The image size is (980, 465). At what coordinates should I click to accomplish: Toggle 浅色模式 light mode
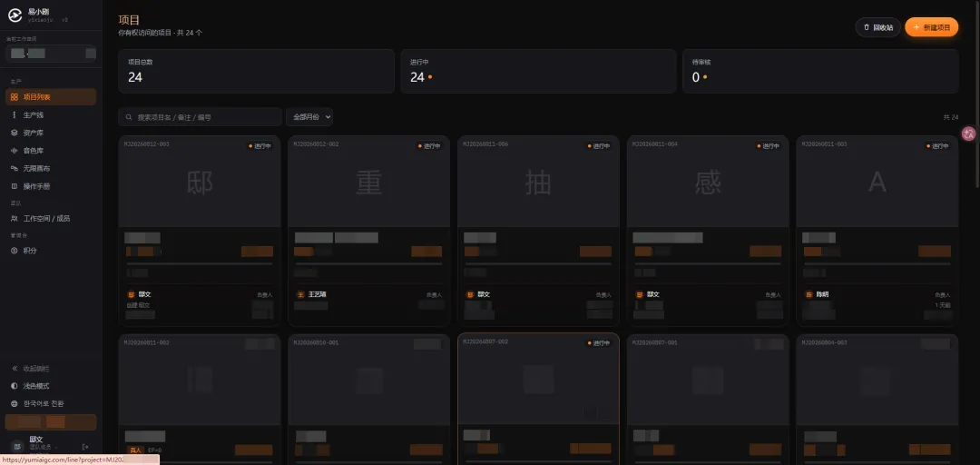pos(51,385)
